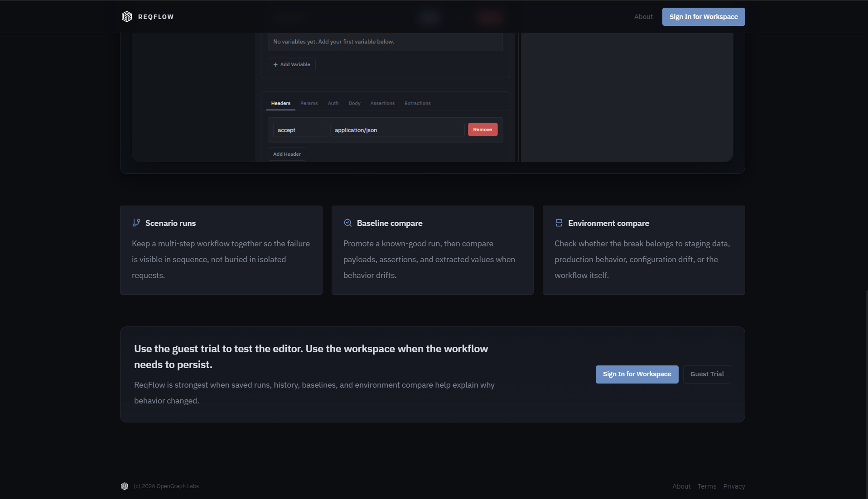Image resolution: width=868 pixels, height=499 pixels.
Task: Open the Privacy link in the footer
Action: 733,486
